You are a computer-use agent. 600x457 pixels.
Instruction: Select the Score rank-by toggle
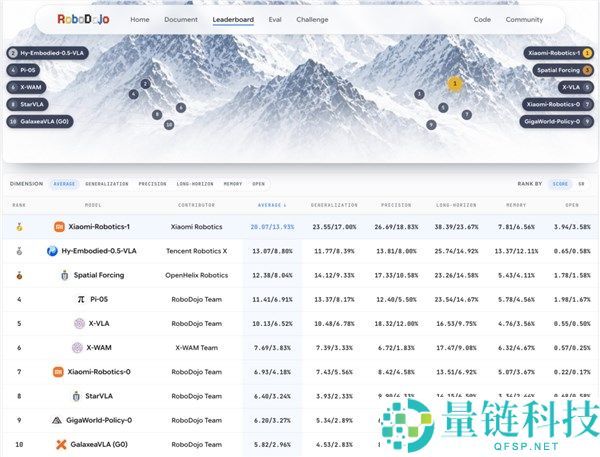[x=560, y=184]
